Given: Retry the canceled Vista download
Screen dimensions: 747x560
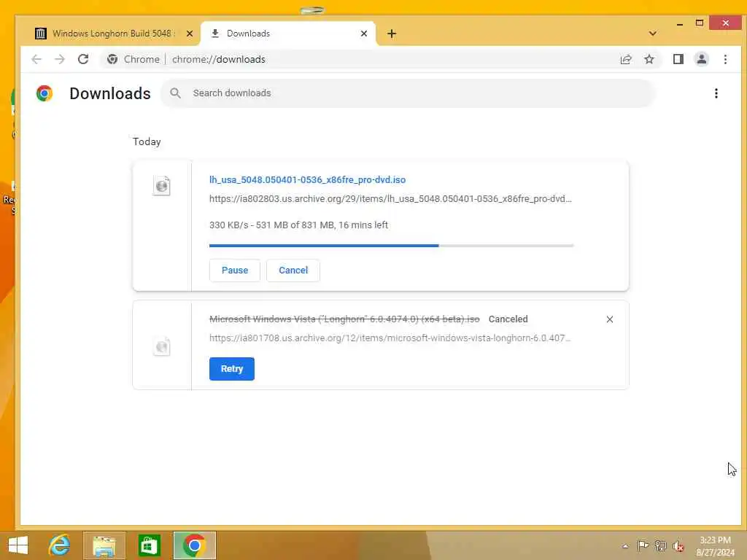Looking at the screenshot, I should 231,369.
